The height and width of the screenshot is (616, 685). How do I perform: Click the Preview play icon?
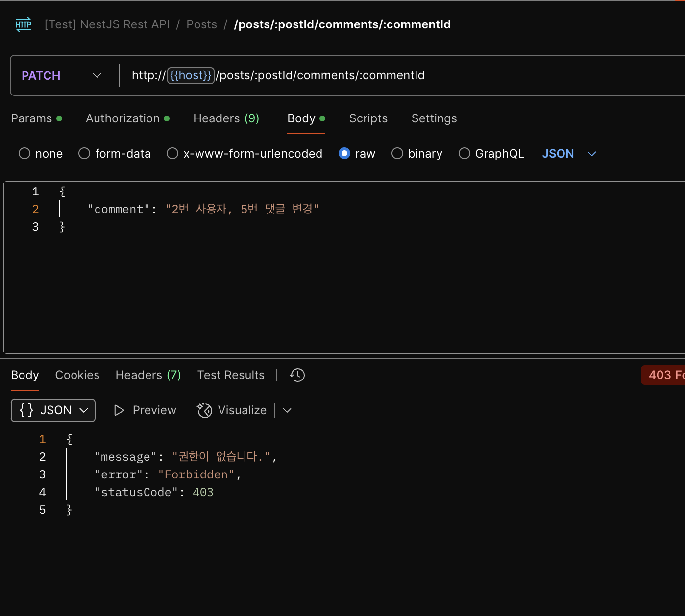pyautogui.click(x=119, y=410)
